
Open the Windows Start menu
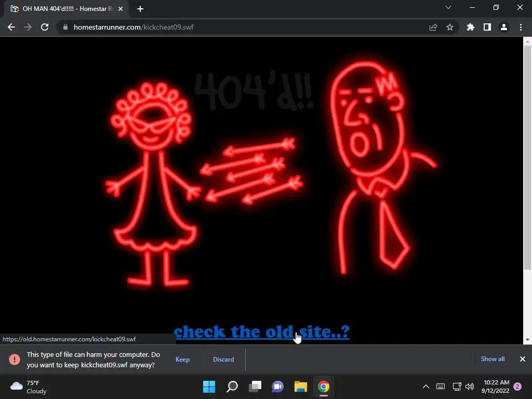[x=209, y=387]
